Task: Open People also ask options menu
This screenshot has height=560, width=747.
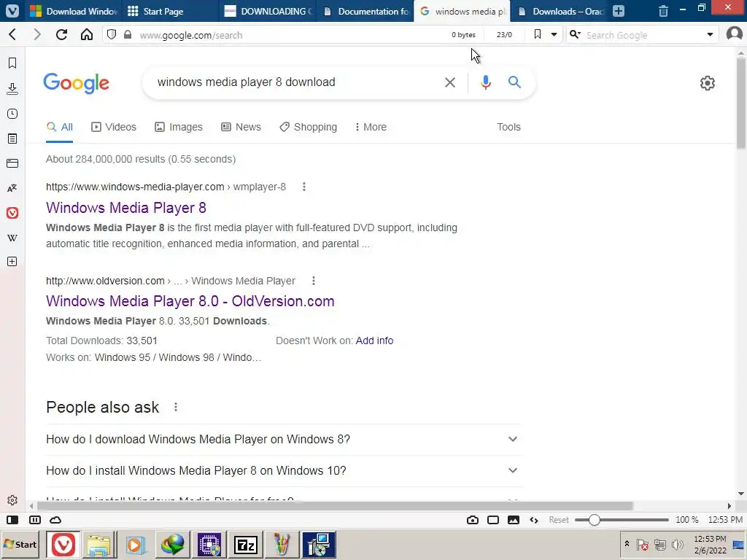Action: point(176,407)
